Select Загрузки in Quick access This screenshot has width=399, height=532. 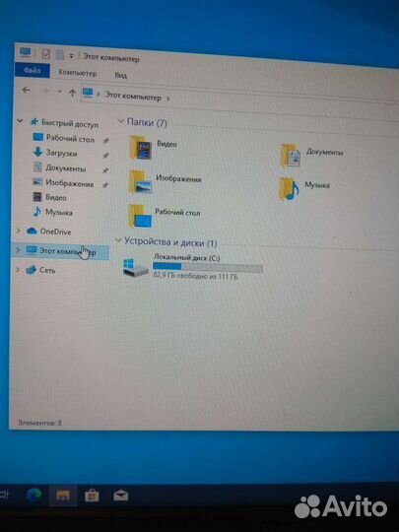[61, 153]
